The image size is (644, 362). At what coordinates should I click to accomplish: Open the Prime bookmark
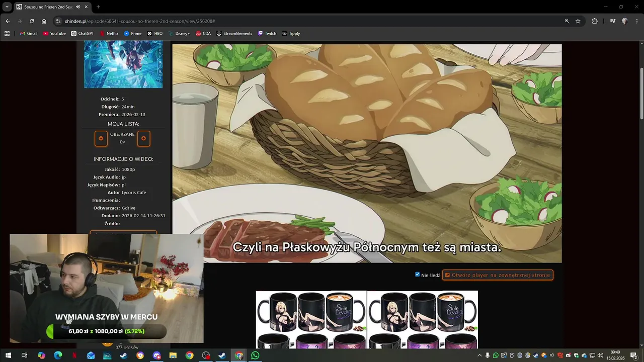[133, 34]
